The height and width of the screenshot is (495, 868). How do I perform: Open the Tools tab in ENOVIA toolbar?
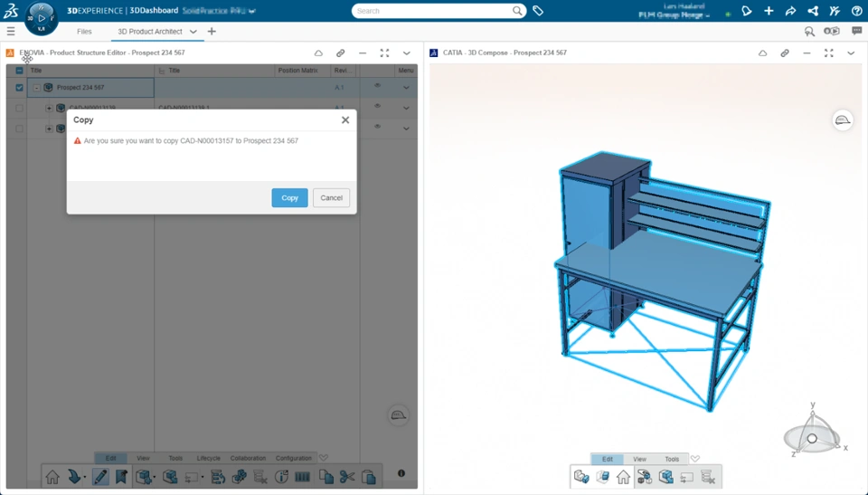[x=175, y=459]
